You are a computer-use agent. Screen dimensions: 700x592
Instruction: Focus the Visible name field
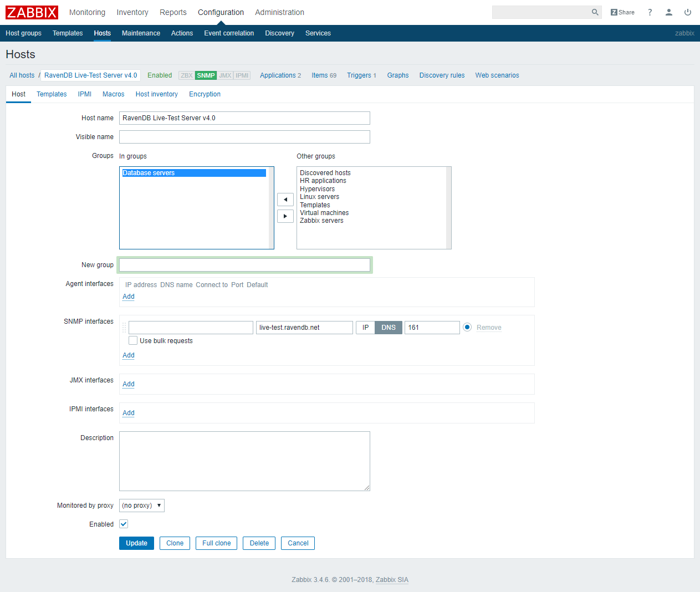(x=244, y=137)
